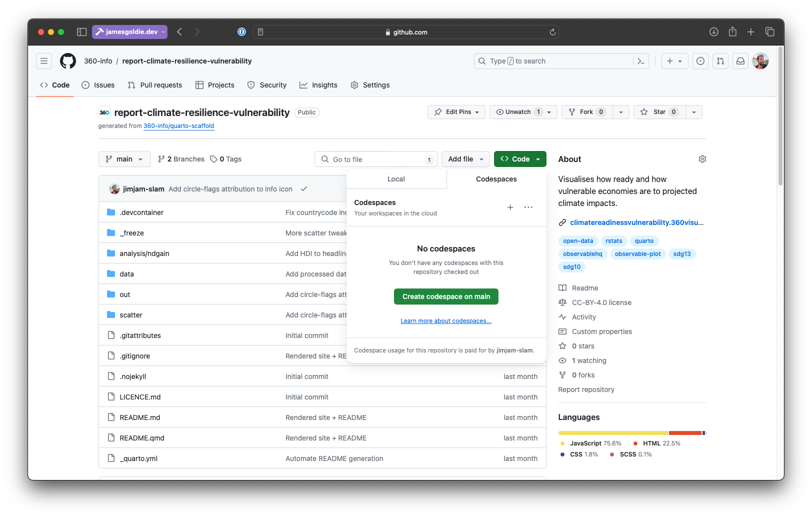This screenshot has height=517, width=812.
Task: Focus the Go to file field
Action: click(x=376, y=159)
